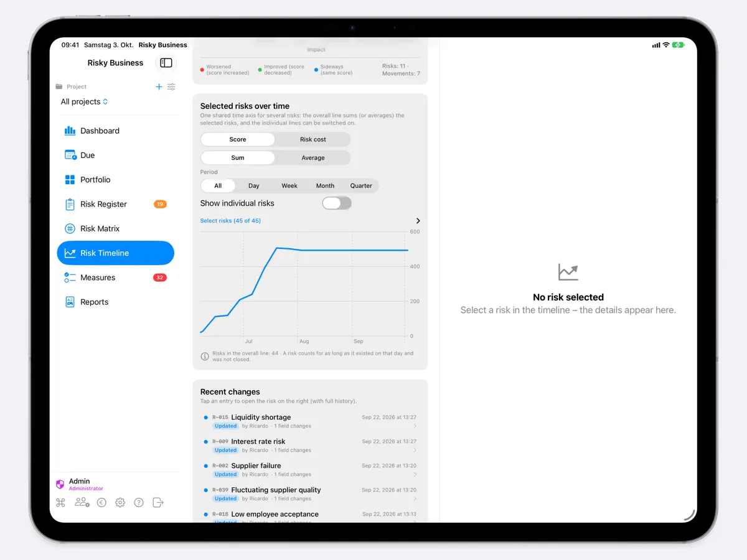Open Reports page
The height and width of the screenshot is (560, 747).
(115, 302)
